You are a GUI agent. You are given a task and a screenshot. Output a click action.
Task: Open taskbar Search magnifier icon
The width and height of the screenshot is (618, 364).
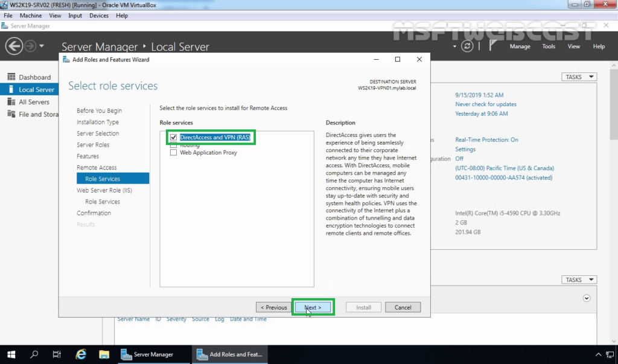coord(34,354)
